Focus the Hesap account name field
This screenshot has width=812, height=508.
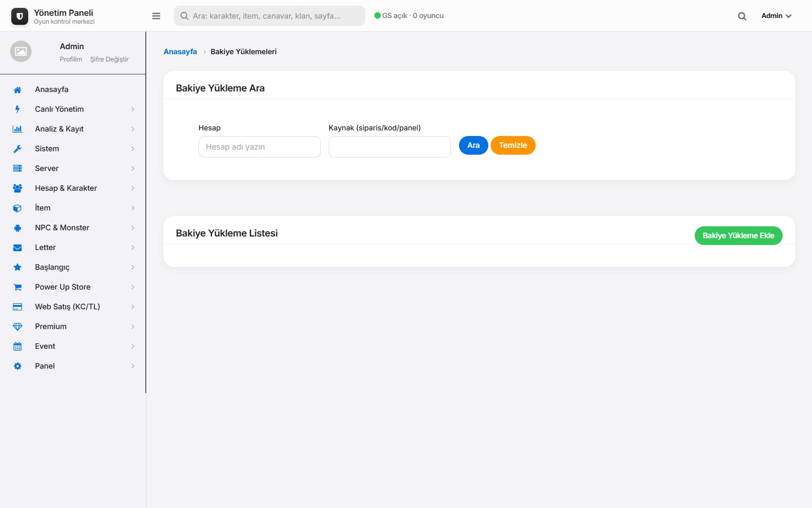[x=259, y=147]
